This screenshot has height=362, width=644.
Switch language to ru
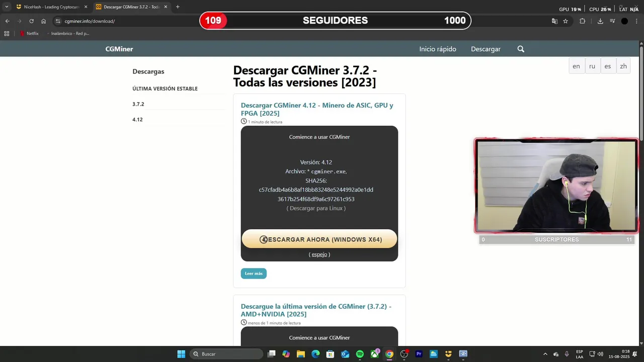point(592,66)
